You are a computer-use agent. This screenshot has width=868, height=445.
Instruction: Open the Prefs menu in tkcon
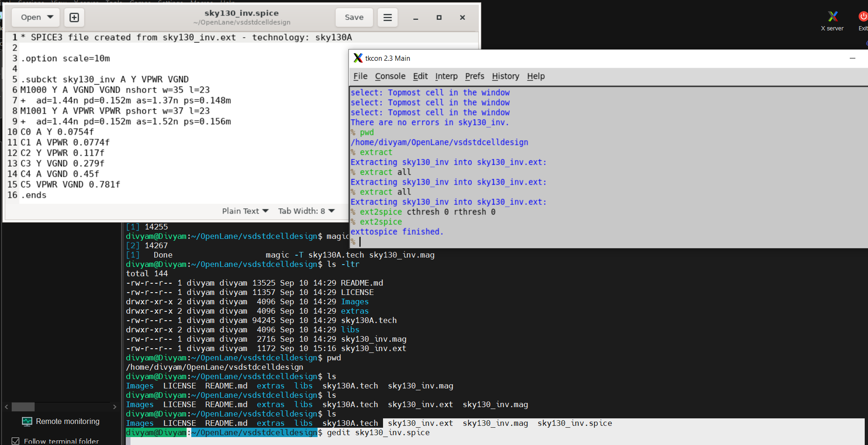pos(474,76)
